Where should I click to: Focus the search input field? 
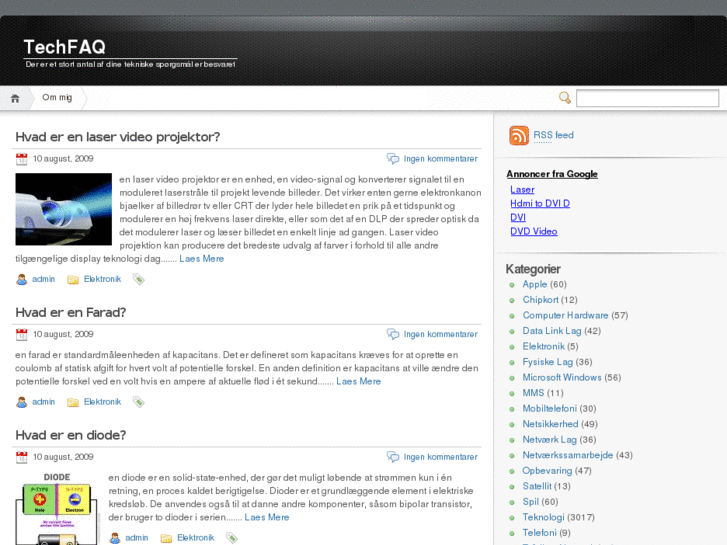point(647,98)
